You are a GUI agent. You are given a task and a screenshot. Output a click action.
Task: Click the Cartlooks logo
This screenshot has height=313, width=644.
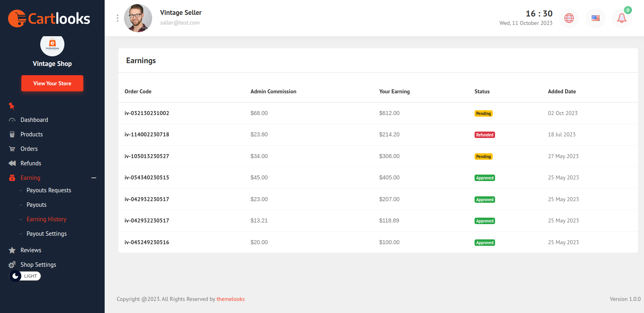coord(49,19)
